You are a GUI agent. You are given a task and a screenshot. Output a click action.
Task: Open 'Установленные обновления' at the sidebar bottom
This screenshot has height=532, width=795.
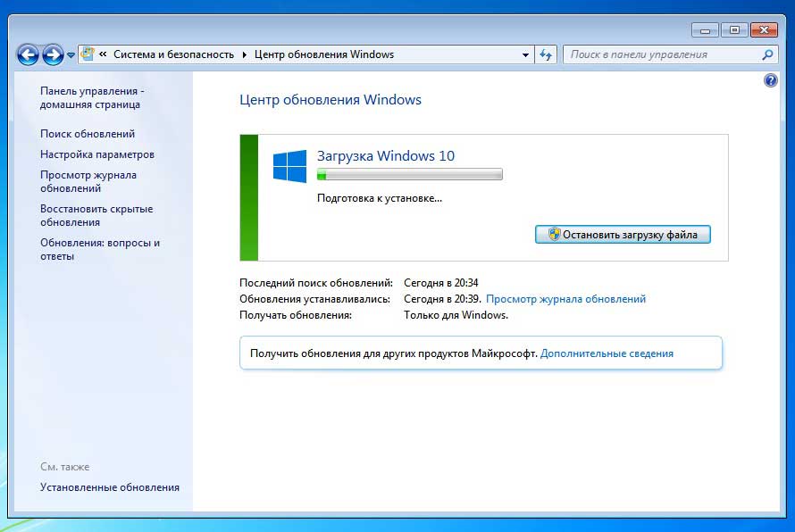[x=110, y=487]
